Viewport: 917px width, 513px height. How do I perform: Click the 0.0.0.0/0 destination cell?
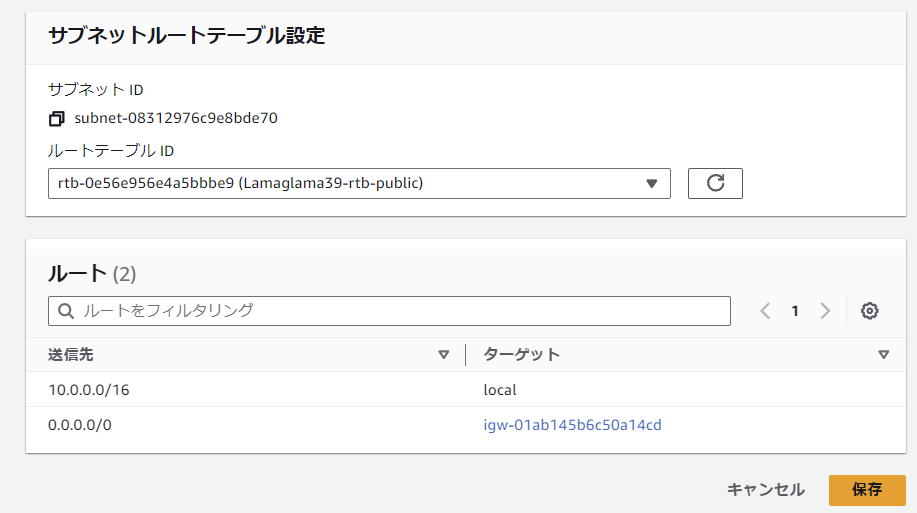[x=80, y=425]
